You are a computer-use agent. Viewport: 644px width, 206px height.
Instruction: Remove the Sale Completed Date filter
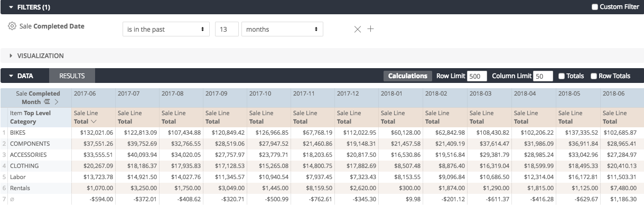pos(358,29)
